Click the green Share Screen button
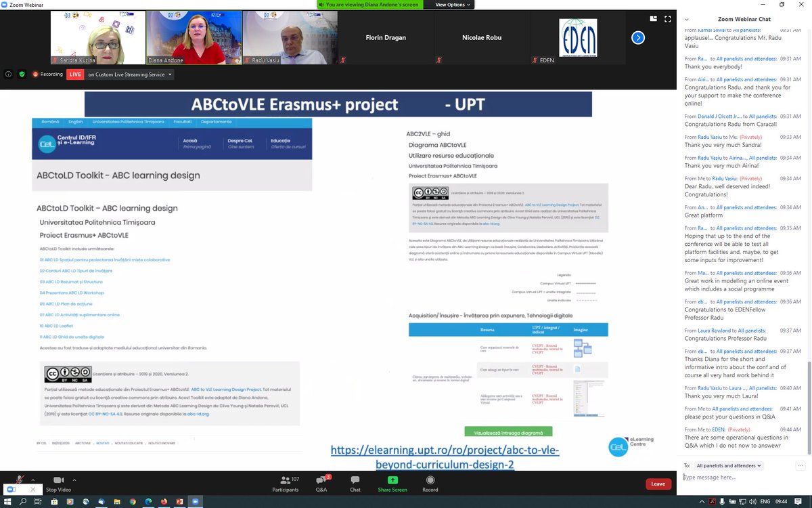This screenshot has width=812, height=508. tap(392, 484)
